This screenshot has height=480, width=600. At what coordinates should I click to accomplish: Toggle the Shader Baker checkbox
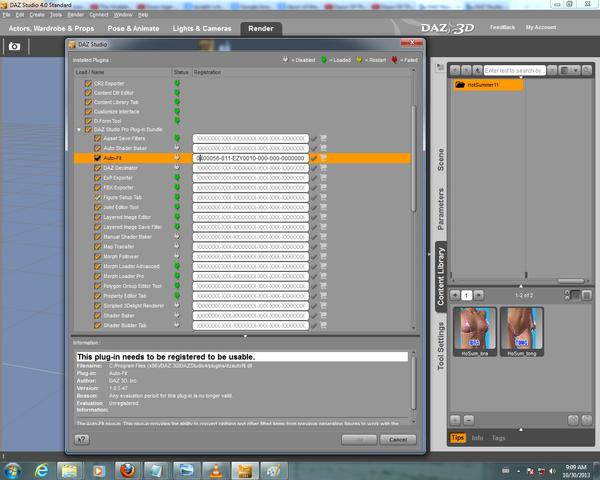pos(97,315)
